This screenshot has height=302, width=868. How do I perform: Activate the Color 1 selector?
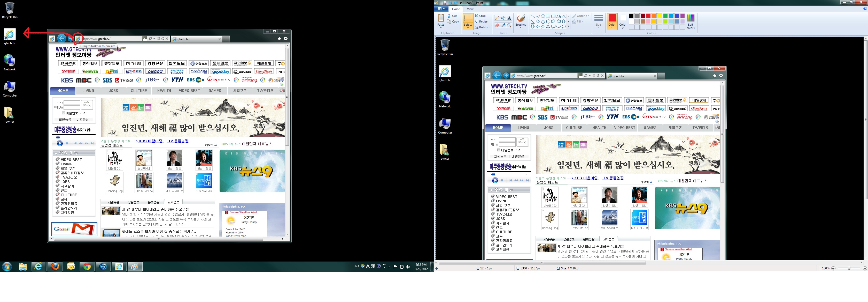pyautogui.click(x=612, y=21)
